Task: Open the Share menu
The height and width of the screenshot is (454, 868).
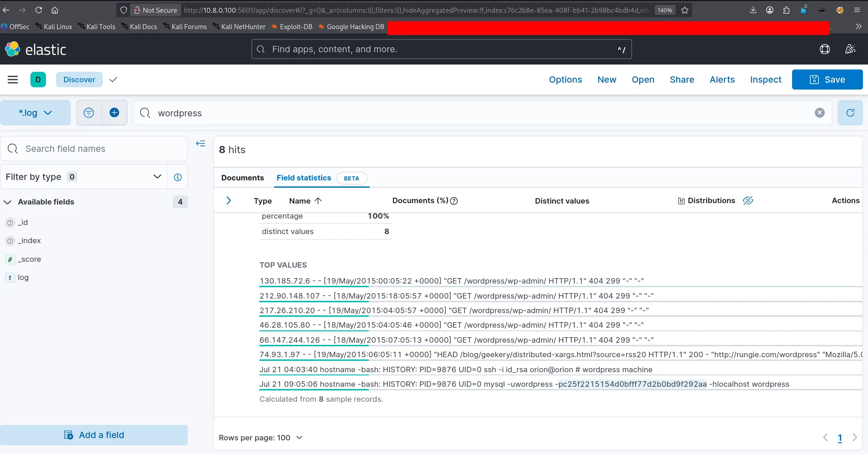Action: (682, 80)
